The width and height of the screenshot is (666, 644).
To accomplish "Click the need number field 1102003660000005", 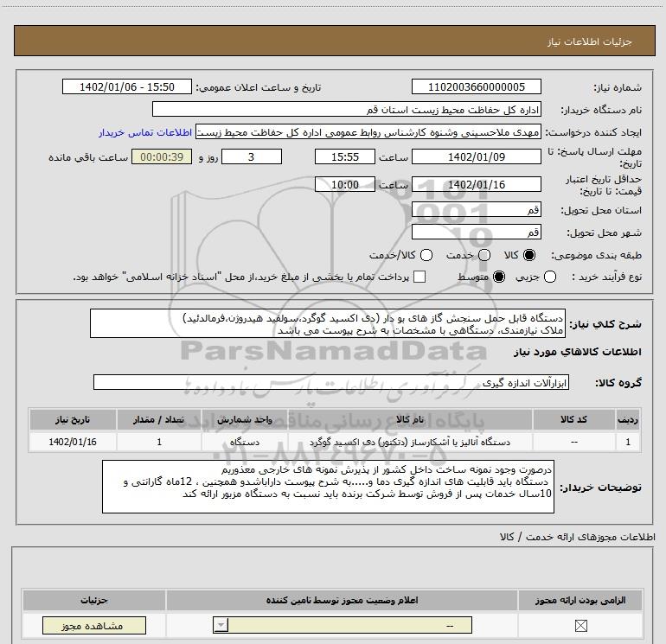I will click(476, 86).
